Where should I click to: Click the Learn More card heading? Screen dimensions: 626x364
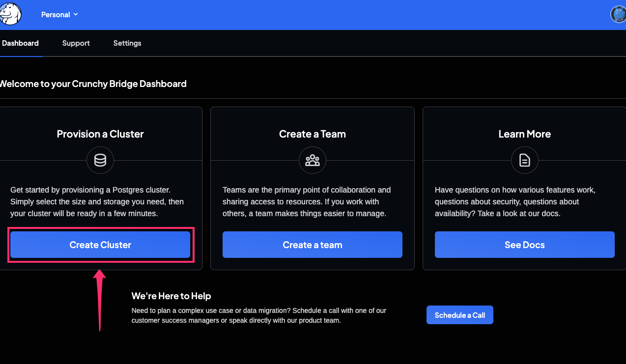pyautogui.click(x=524, y=134)
